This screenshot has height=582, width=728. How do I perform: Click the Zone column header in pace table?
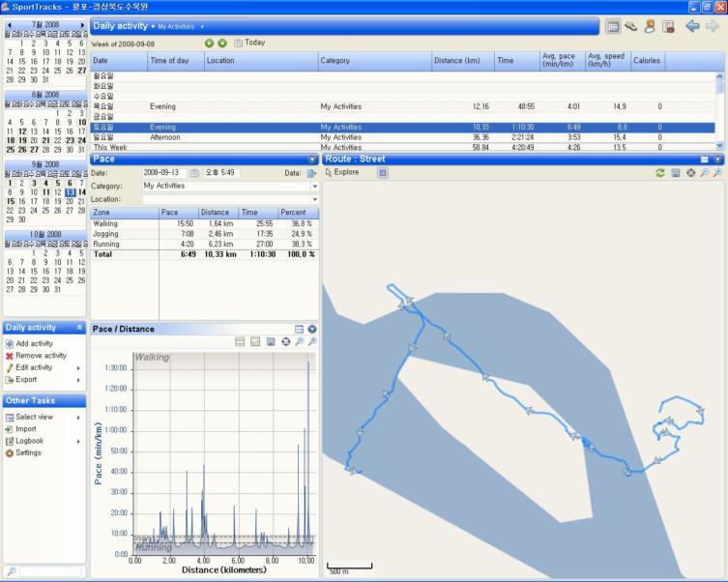tap(125, 213)
